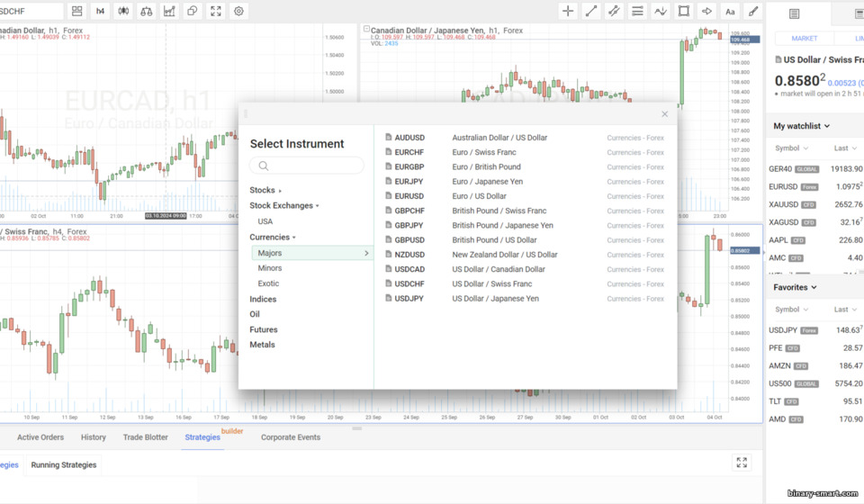The width and height of the screenshot is (864, 504).
Task: Select GER40 in My watchlist
Action: (815, 169)
